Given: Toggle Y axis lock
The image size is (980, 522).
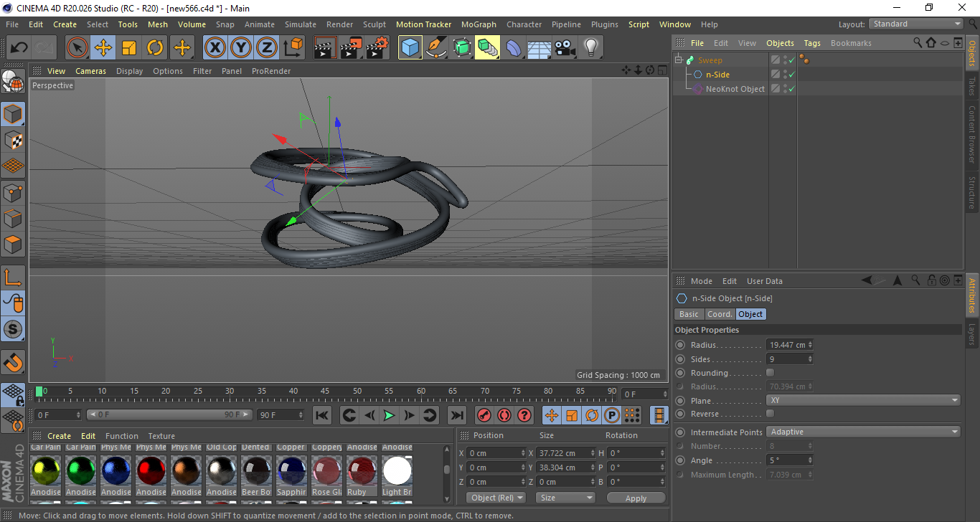Looking at the screenshot, I should 240,48.
